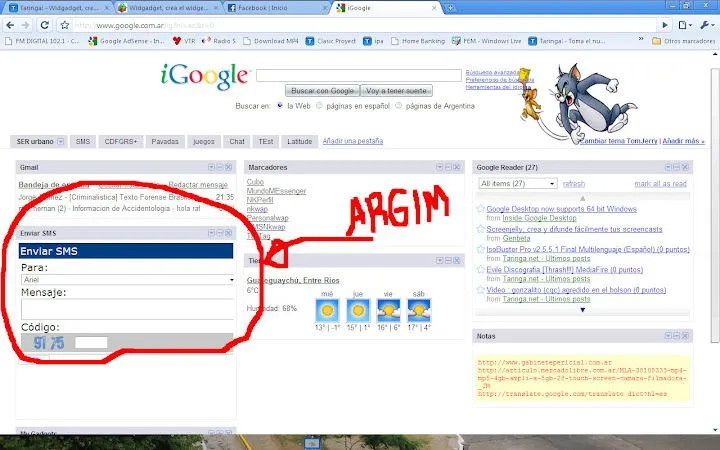Image resolution: width=720 pixels, height=450 pixels.
Task: Open the Cubo bookmark link
Action: 255,182
